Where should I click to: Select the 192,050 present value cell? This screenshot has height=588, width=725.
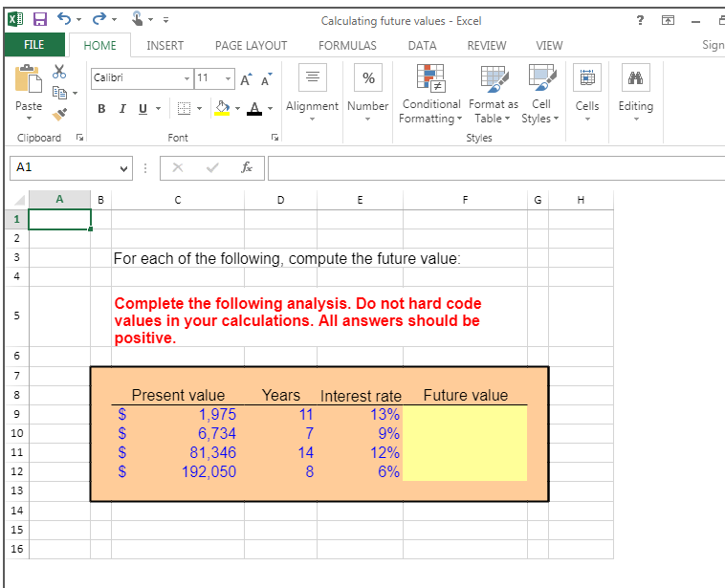pos(178,471)
